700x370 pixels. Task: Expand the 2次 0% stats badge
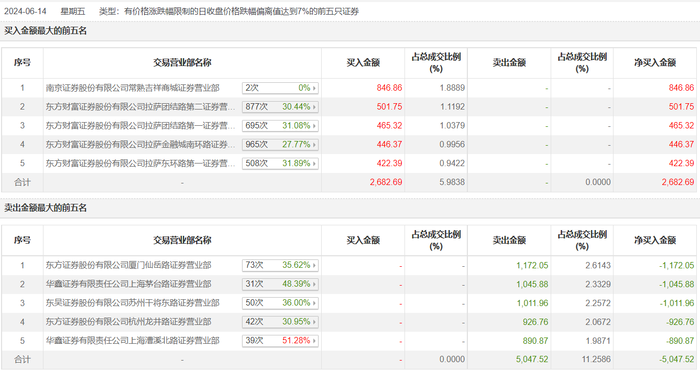tap(280, 88)
